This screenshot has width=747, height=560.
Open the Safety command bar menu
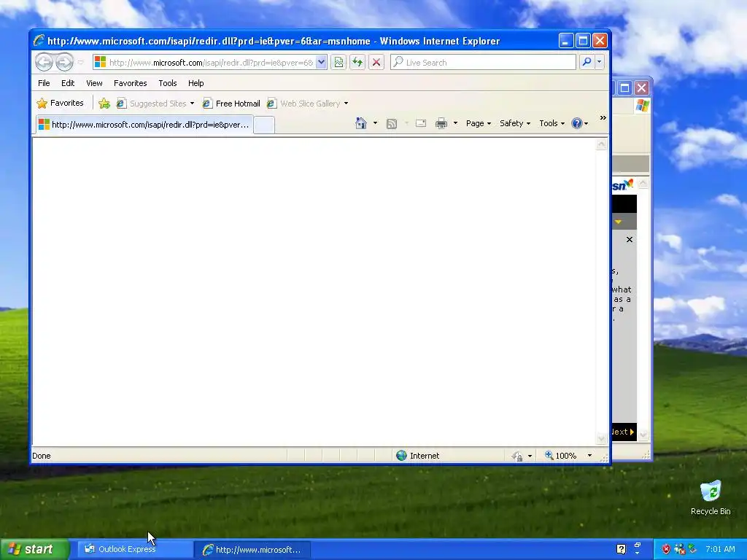click(x=515, y=123)
